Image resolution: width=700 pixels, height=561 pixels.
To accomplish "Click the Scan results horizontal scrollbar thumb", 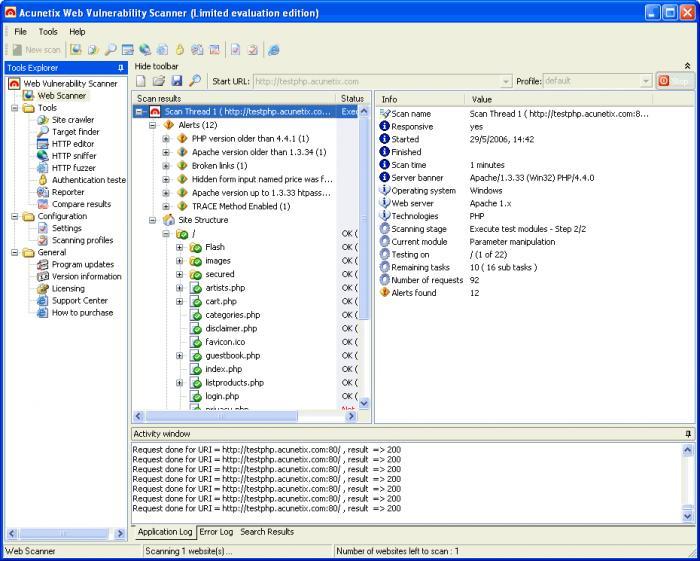I will click(221, 416).
